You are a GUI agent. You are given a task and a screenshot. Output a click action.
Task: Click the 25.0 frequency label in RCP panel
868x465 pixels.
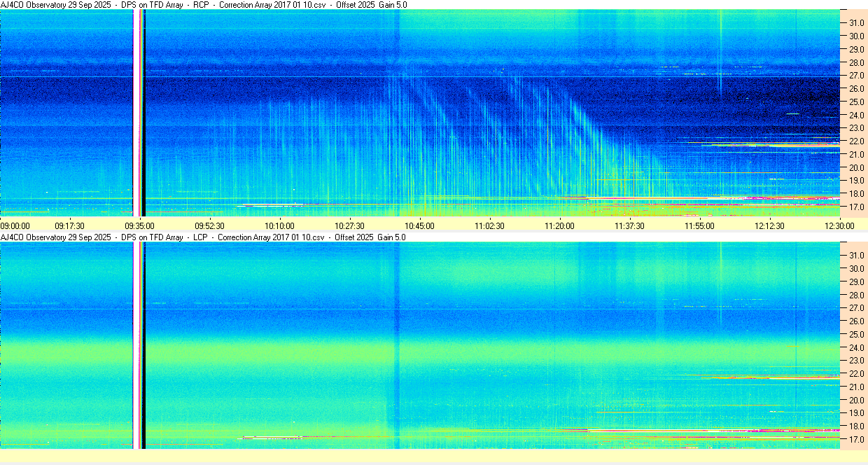coord(856,102)
